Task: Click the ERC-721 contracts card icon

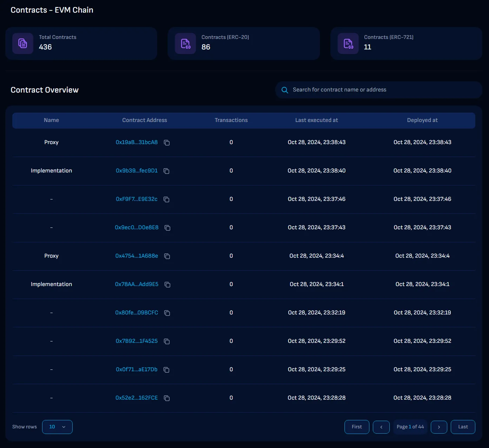Action: tap(348, 43)
